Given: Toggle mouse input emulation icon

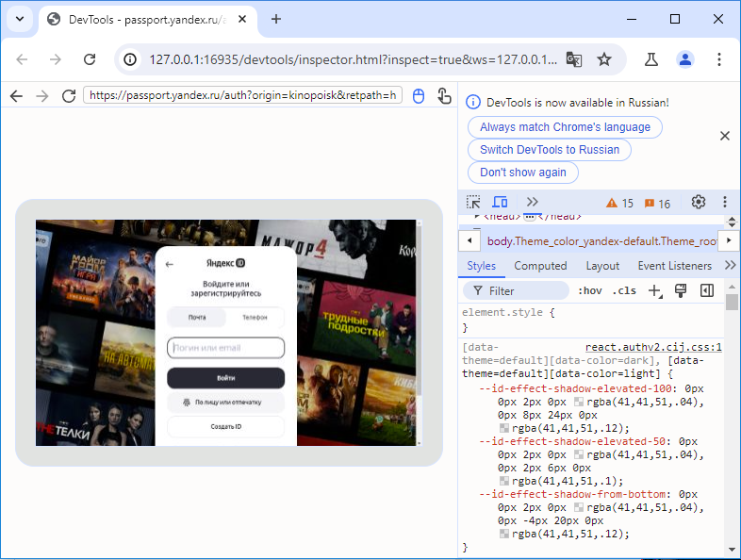Looking at the screenshot, I should tap(419, 96).
